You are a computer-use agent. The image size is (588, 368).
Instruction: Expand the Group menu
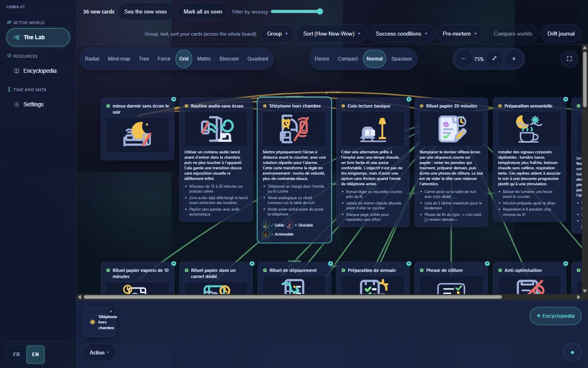[278, 34]
